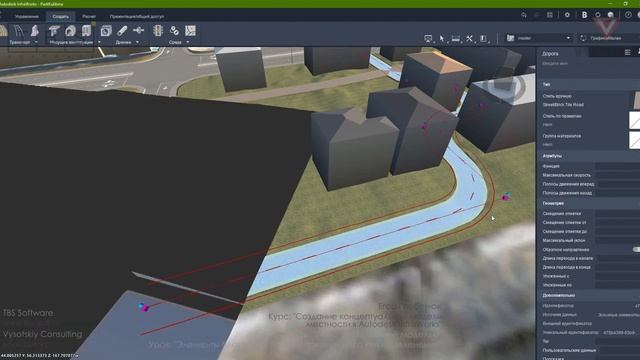Click the refresh icon beside visual style
Image resolution: width=640 pixels, height=360 pixels.
[583, 38]
